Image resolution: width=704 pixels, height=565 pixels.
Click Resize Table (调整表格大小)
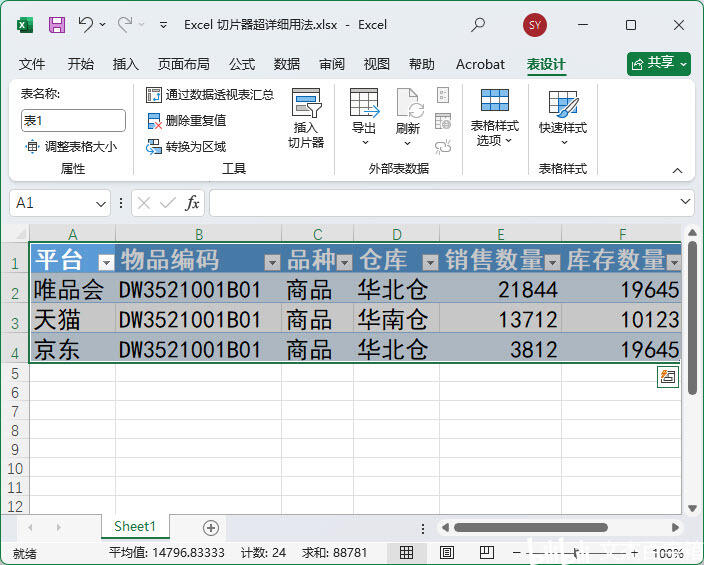[x=70, y=147]
